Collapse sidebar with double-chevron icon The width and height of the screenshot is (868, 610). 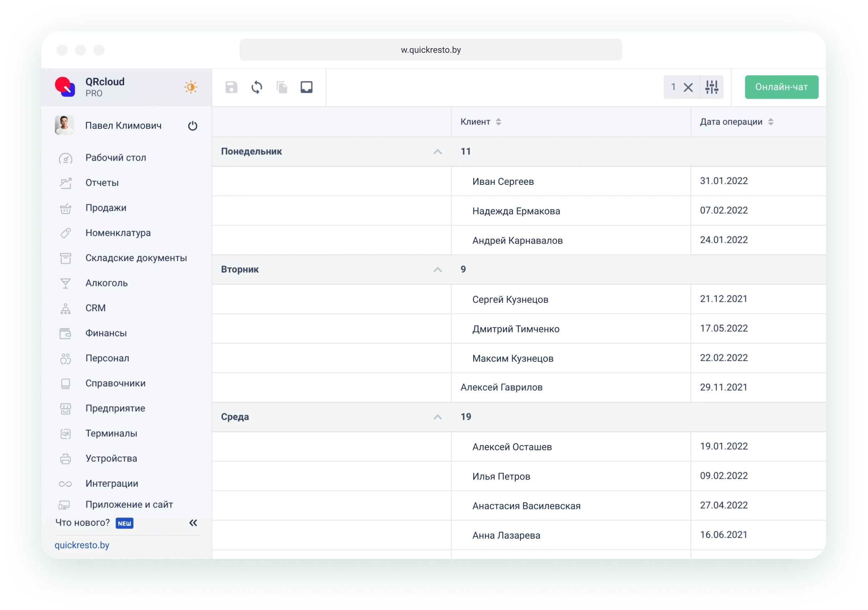pyautogui.click(x=193, y=523)
